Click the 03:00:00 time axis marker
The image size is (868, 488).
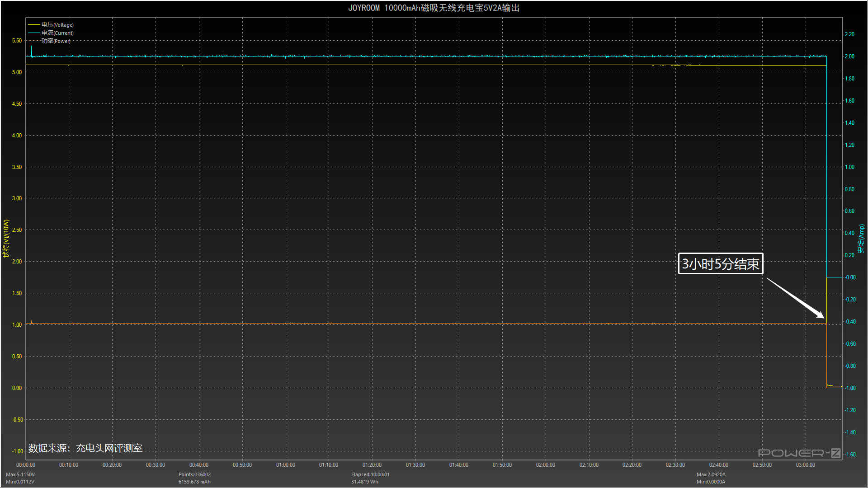coord(805,465)
